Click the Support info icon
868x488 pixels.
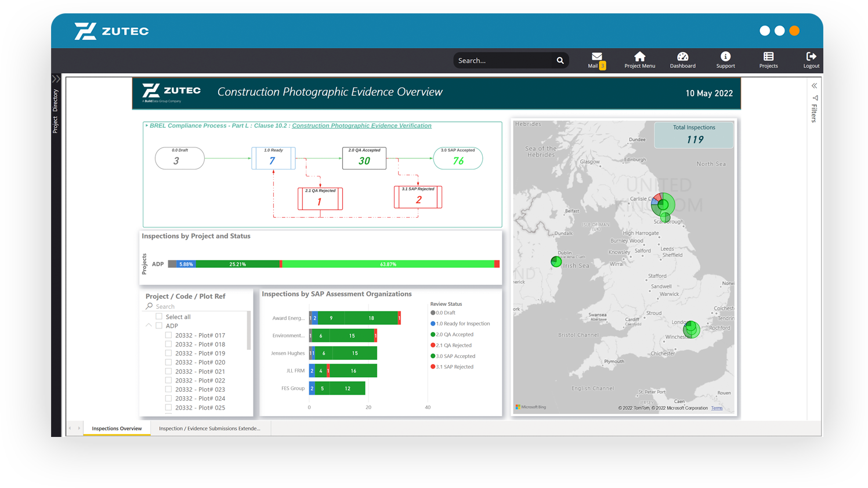725,57
